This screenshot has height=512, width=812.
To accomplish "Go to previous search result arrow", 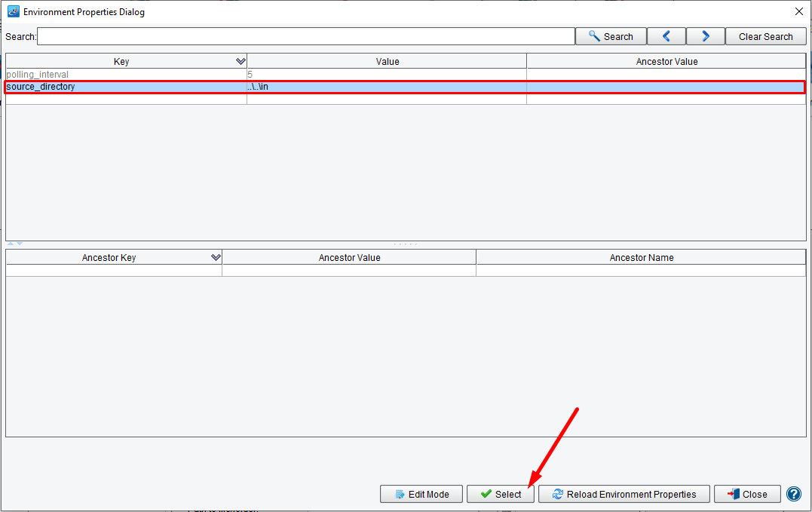I will pos(666,36).
